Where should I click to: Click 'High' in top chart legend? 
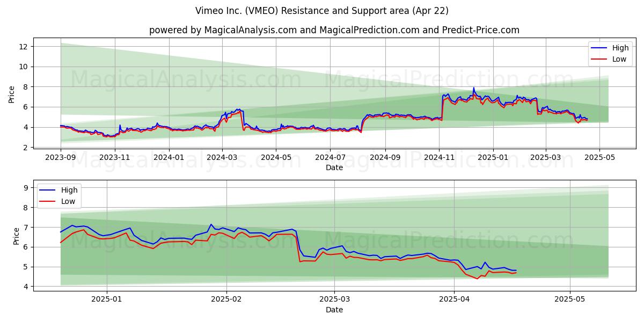[x=620, y=48]
